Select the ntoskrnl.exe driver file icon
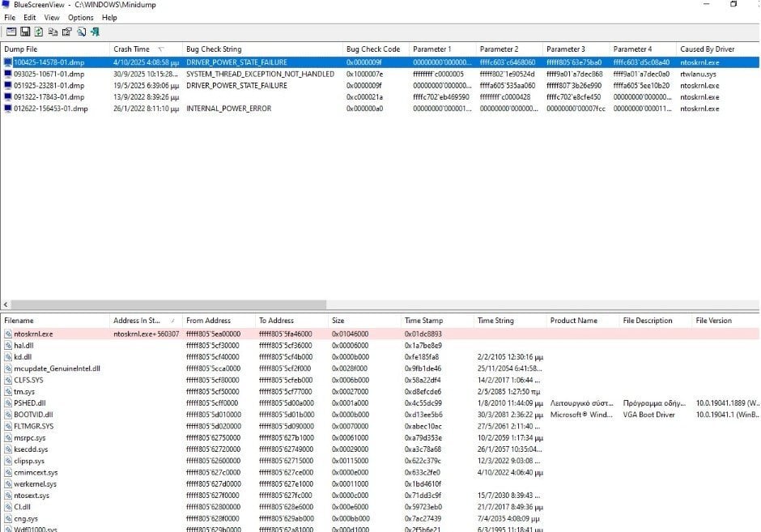 8,334
